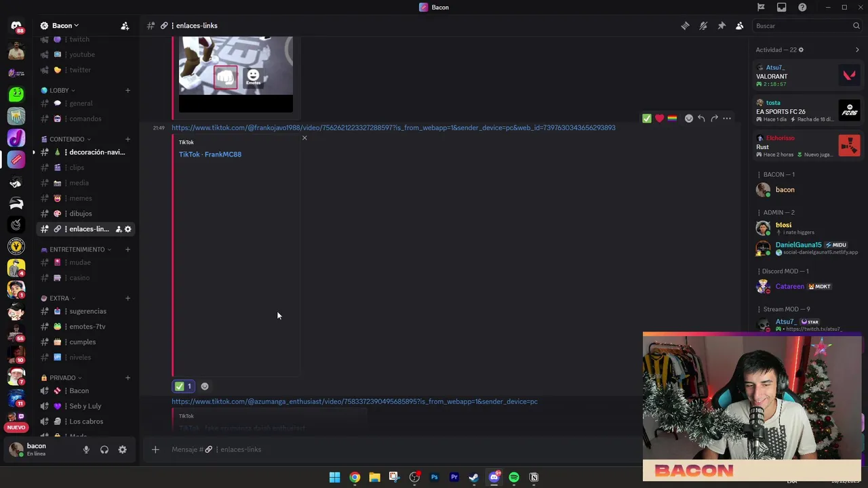Toggle headphones deafen in user panel
The width and height of the screenshot is (868, 488).
pyautogui.click(x=104, y=449)
